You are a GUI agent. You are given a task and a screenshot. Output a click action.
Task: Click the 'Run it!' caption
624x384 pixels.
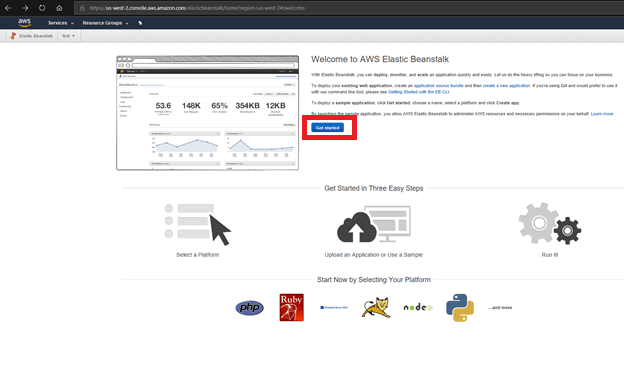click(x=550, y=255)
